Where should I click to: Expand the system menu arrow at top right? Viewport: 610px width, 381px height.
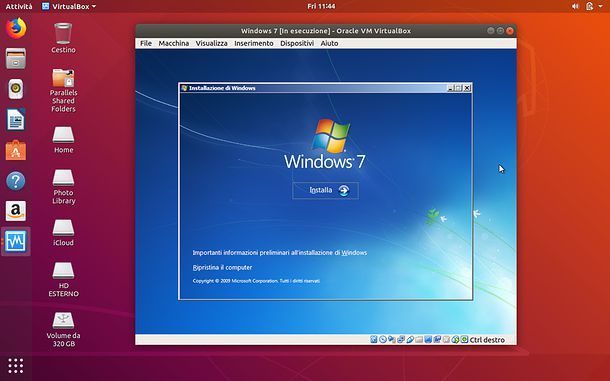click(x=601, y=6)
